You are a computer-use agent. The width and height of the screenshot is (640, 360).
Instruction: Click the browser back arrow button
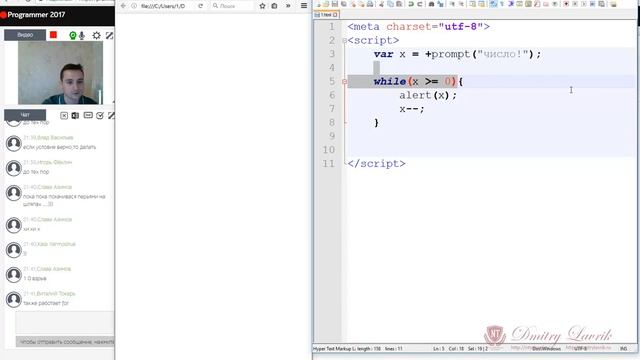tap(123, 6)
